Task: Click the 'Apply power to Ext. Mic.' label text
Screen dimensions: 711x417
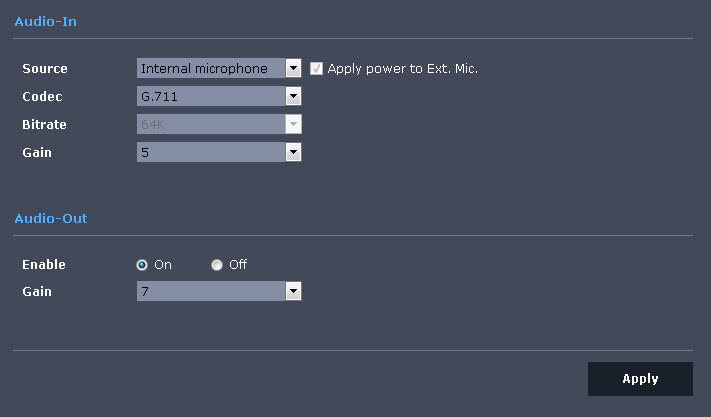Action: tap(403, 69)
